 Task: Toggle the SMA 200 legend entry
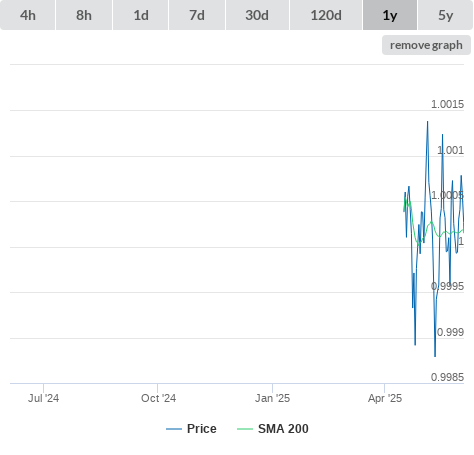pos(273,429)
